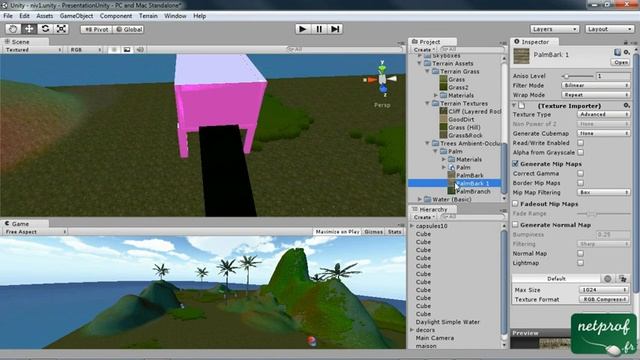This screenshot has width=640, height=360.
Task: Open the Layers dropdown
Action: point(555,29)
